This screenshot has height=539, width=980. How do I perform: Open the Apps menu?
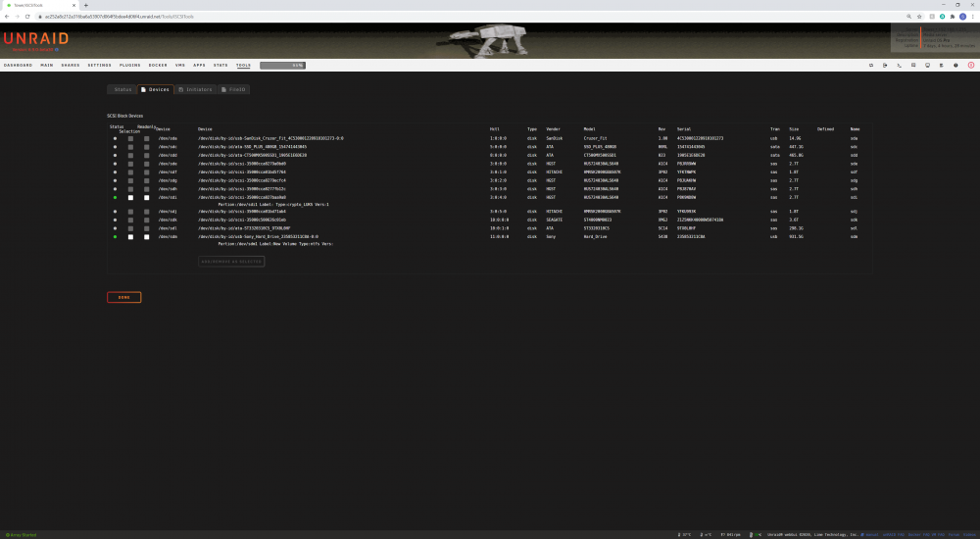[199, 65]
